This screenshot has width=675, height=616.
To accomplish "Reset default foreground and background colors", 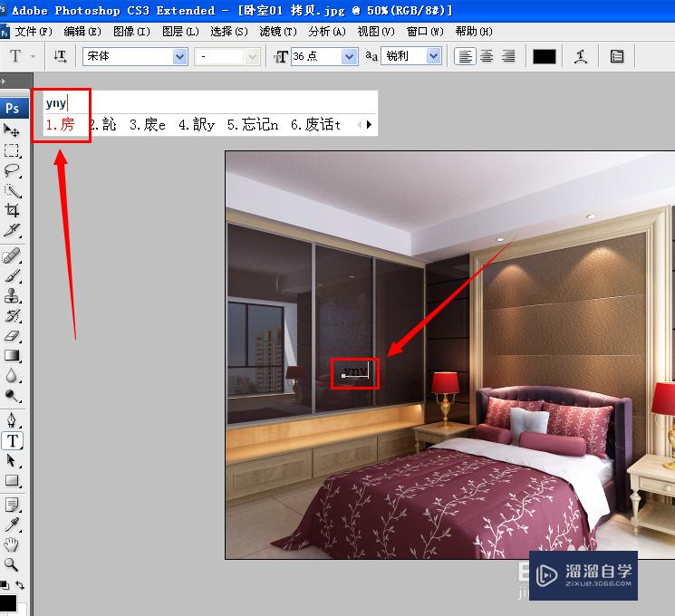I will pyautogui.click(x=5, y=585).
